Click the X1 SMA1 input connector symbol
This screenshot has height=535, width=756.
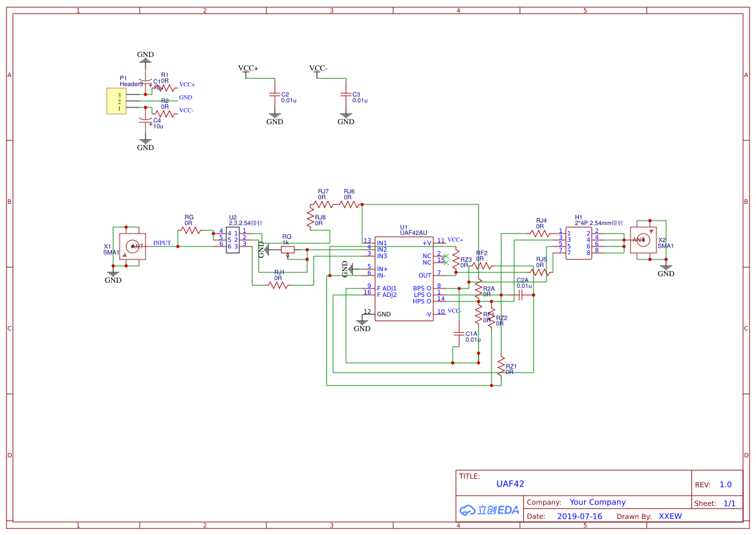(132, 246)
